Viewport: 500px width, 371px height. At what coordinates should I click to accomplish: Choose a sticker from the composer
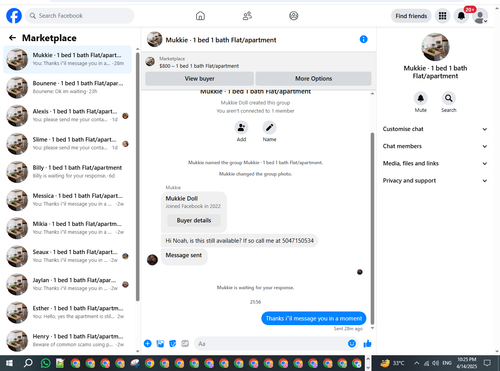(x=173, y=344)
